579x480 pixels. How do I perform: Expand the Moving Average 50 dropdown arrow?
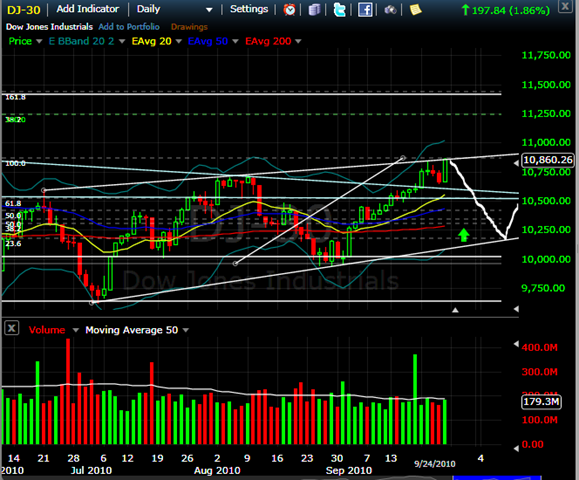coord(186,330)
